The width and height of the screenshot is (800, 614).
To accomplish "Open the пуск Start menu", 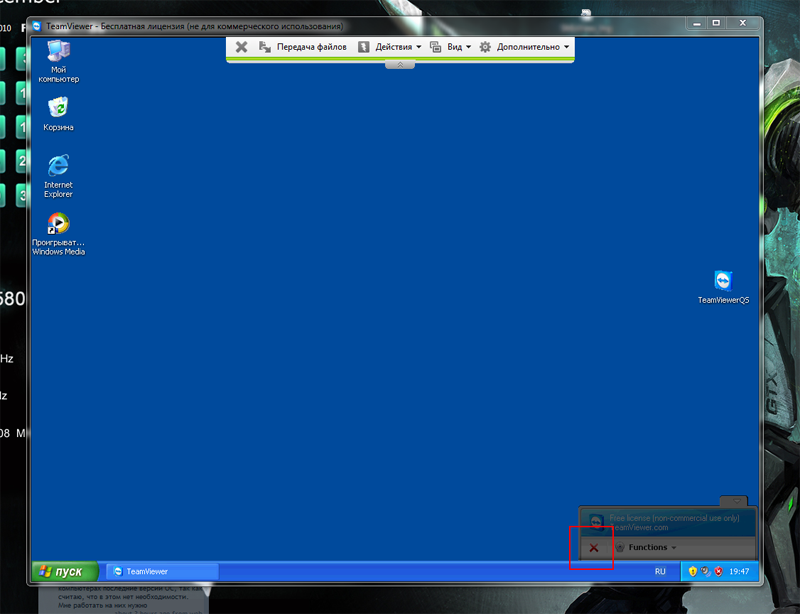I will [x=65, y=571].
